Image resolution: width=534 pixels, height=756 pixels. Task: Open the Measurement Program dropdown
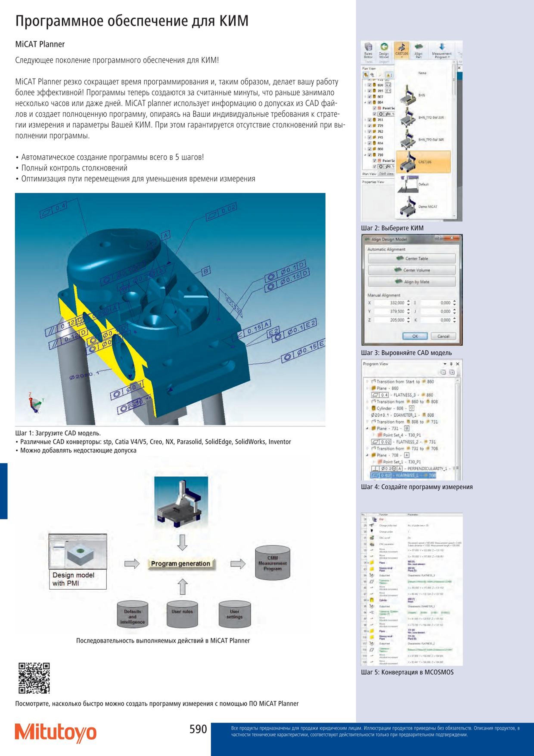tap(442, 50)
